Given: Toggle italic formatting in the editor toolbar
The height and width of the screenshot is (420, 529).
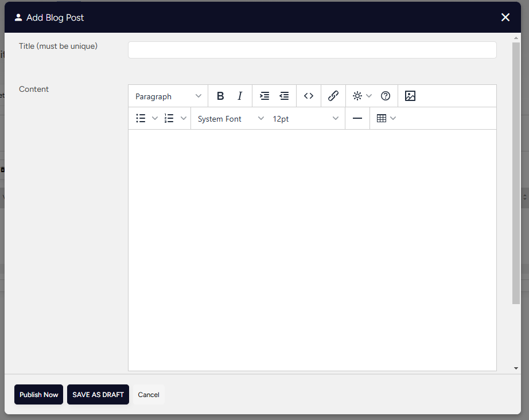Looking at the screenshot, I should [x=240, y=96].
